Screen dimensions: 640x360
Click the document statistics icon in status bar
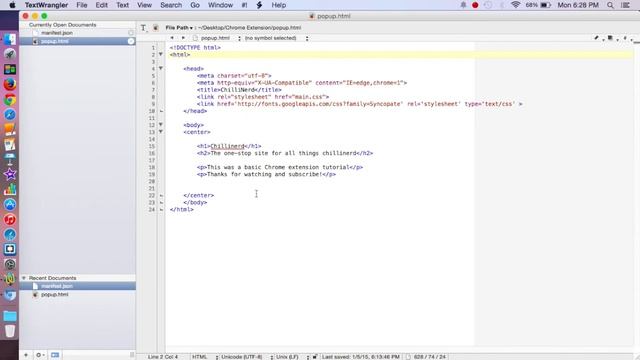pyautogui.click(x=408, y=357)
